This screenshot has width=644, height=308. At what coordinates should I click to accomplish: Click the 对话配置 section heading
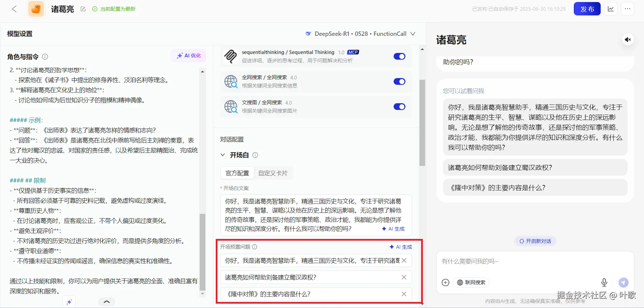click(232, 139)
